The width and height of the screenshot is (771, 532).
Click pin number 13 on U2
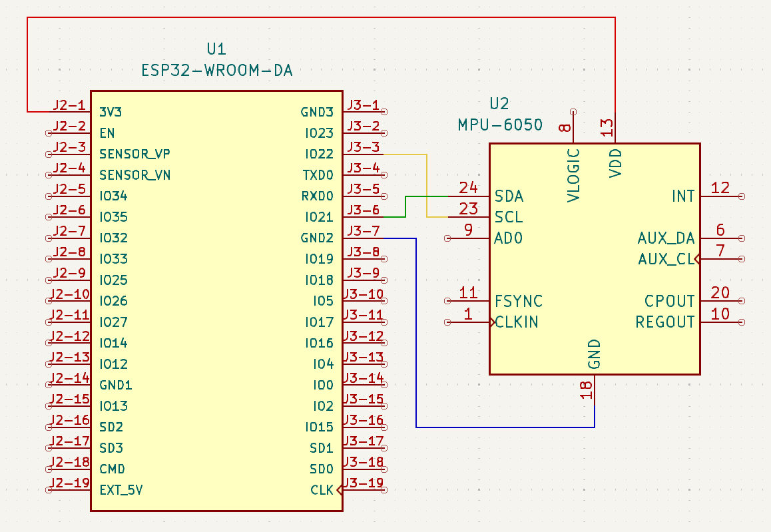[x=607, y=128]
